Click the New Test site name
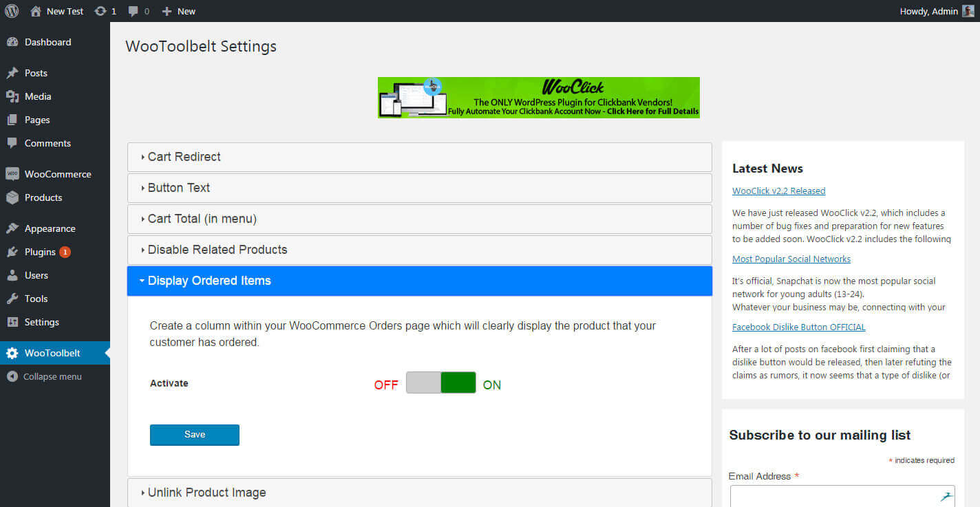 click(x=65, y=11)
